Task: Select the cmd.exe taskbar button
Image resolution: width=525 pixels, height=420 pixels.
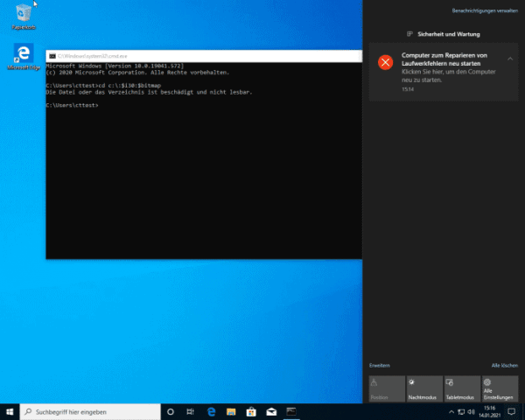Action: click(292, 411)
